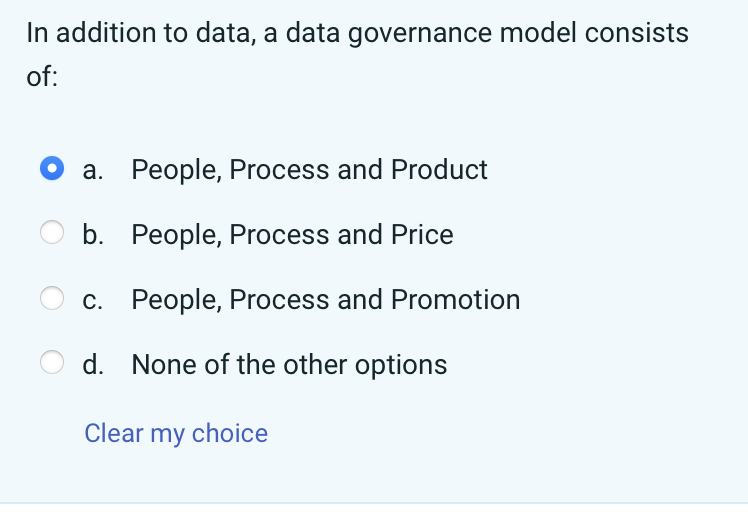Click the "of:" text ending the question
The height and width of the screenshot is (514, 748).
pos(42,78)
